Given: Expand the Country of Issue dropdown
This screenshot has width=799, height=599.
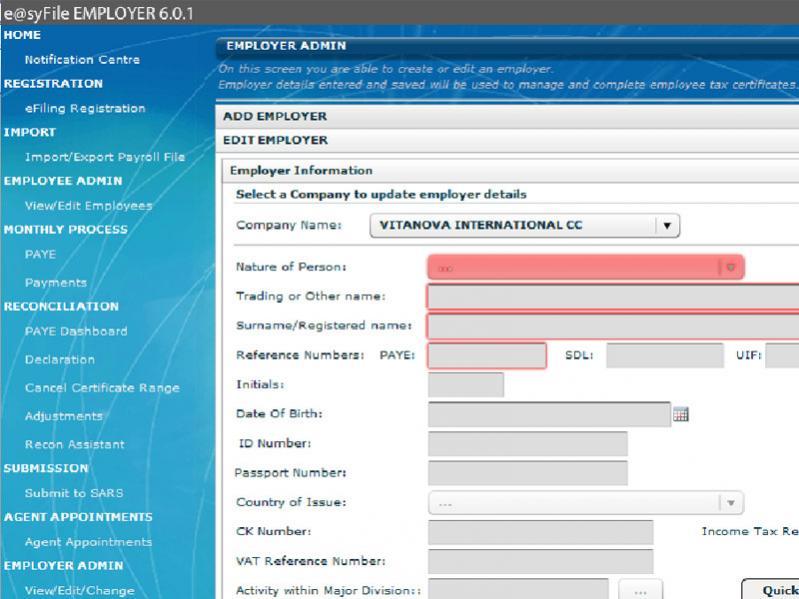Looking at the screenshot, I should click(x=731, y=503).
